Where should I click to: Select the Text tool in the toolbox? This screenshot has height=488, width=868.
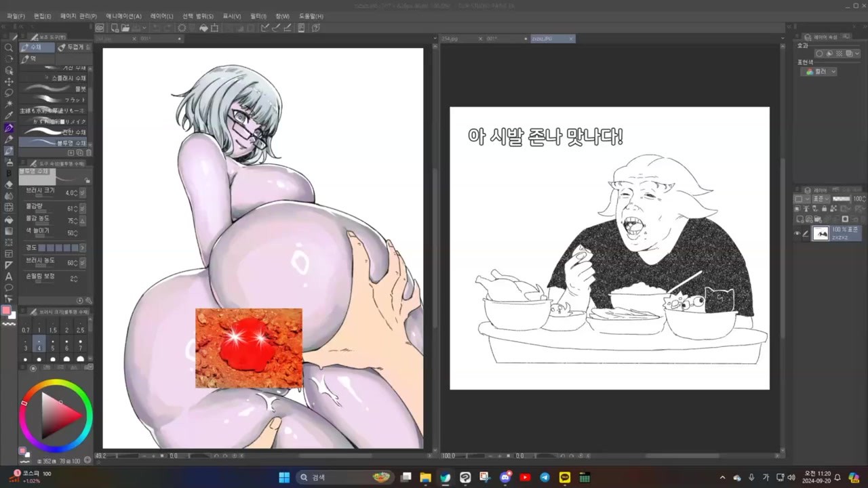[x=9, y=276]
